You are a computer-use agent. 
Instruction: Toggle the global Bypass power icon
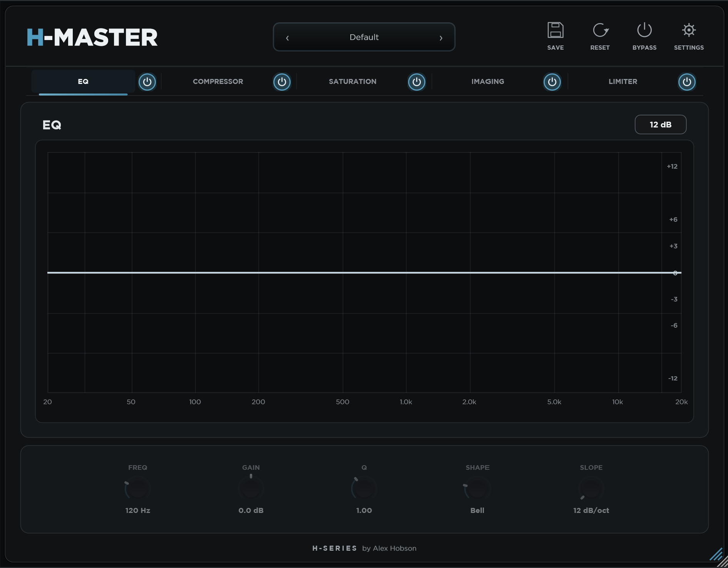pyautogui.click(x=644, y=30)
